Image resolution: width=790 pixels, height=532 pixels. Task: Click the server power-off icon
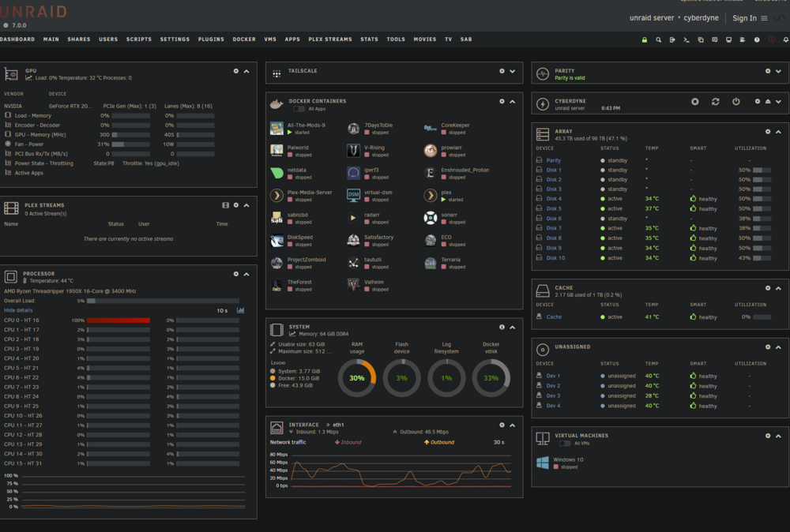[736, 102]
